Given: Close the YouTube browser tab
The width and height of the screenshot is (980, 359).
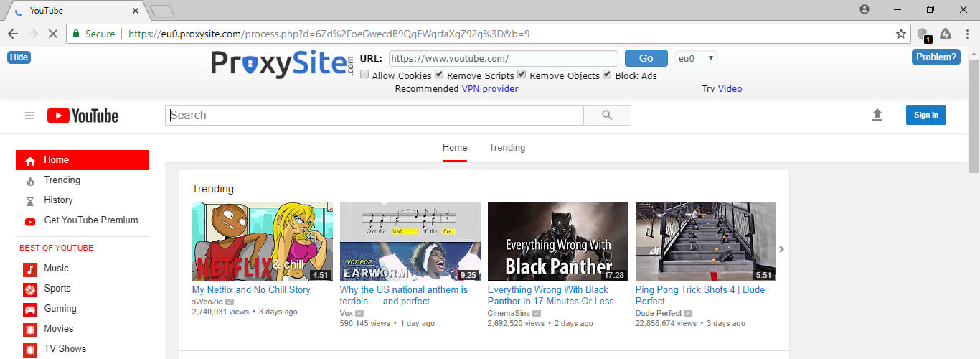Looking at the screenshot, I should pos(136,11).
